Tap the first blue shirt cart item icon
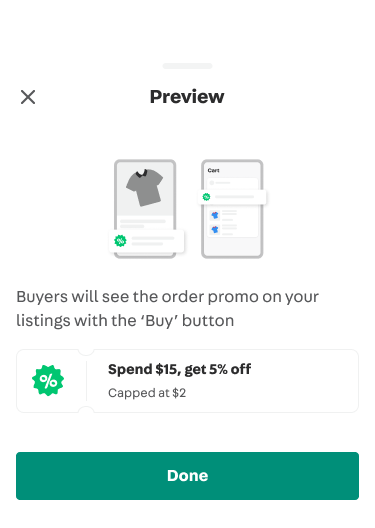375x528 pixels. pyautogui.click(x=215, y=215)
